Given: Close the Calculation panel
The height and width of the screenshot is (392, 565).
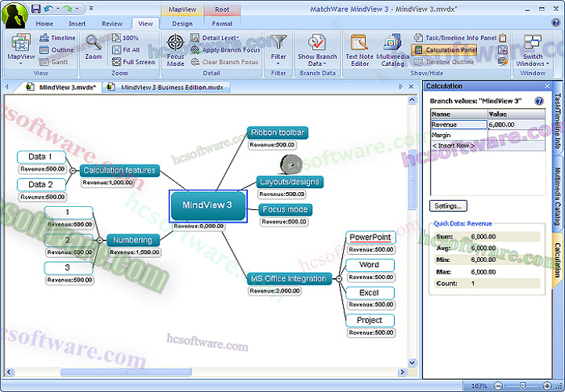Looking at the screenshot, I should 547,86.
